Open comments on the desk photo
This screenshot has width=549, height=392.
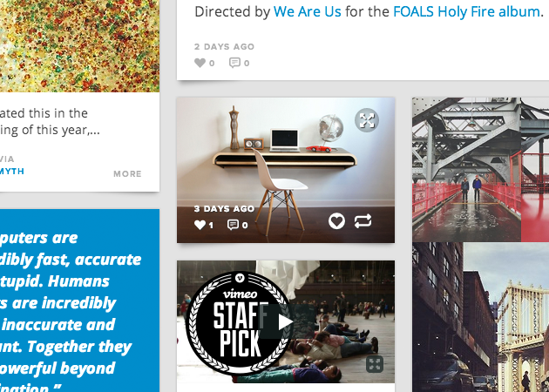tap(238, 225)
